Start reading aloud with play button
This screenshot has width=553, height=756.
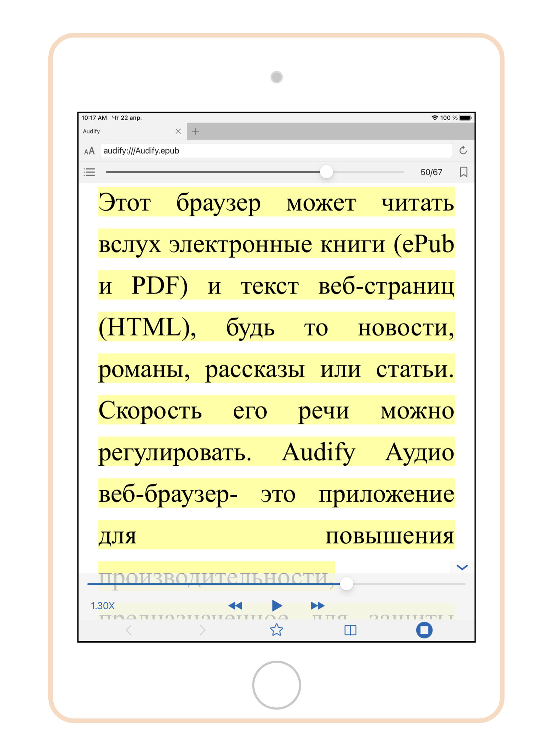tap(277, 605)
